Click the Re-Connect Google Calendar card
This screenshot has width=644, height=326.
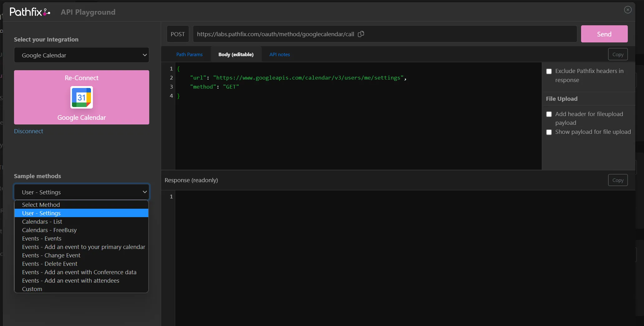82,97
